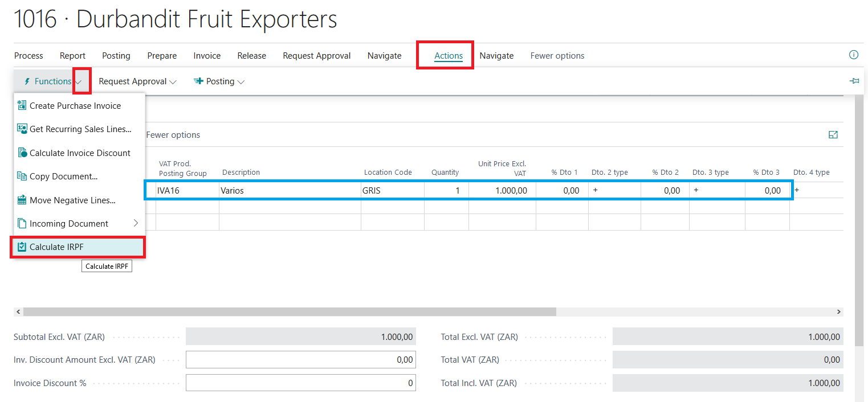The width and height of the screenshot is (868, 402).
Task: Click the Dto. 2 type cell in Varios row
Action: (615, 191)
